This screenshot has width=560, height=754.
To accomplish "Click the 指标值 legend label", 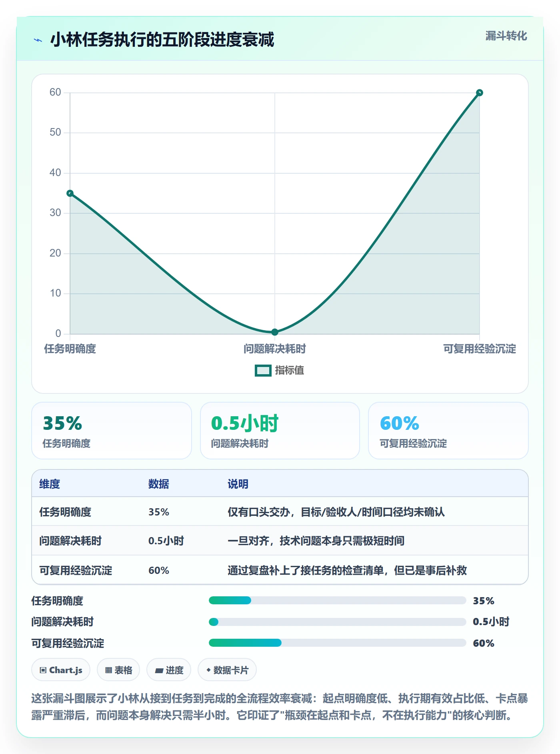I will [x=289, y=371].
